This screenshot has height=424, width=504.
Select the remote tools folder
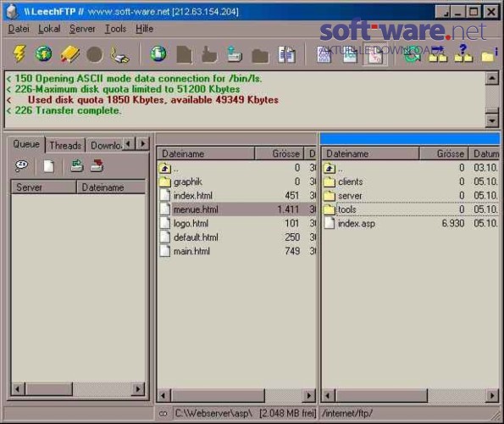346,209
